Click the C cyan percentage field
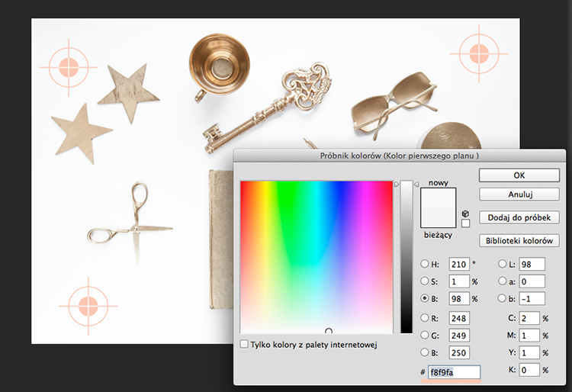The image size is (572, 392). pos(529,318)
